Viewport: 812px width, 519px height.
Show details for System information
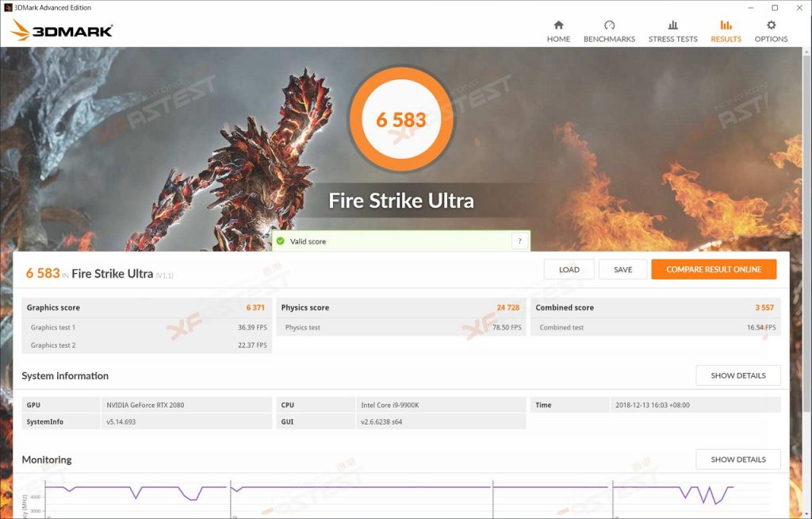(x=738, y=375)
